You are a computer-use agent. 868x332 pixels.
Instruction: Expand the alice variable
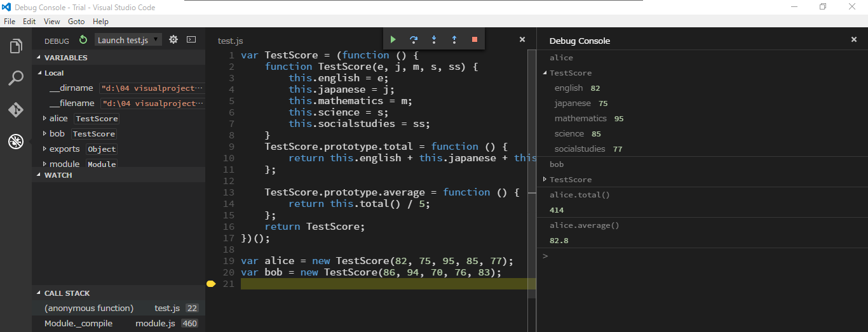pyautogui.click(x=44, y=119)
